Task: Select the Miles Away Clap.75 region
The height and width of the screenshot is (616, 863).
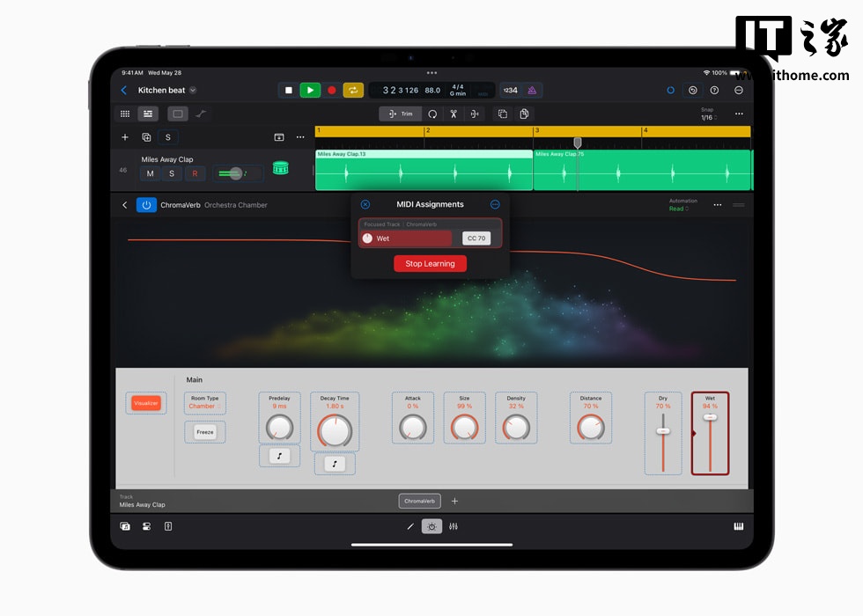Action: tap(642, 170)
